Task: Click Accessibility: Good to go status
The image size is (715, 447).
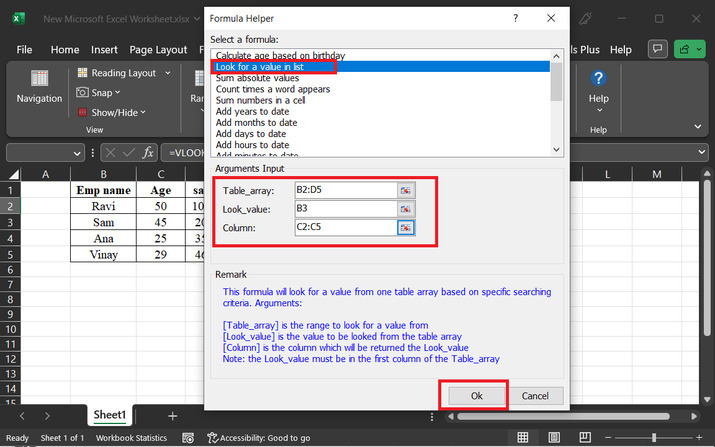Action: tap(259, 438)
